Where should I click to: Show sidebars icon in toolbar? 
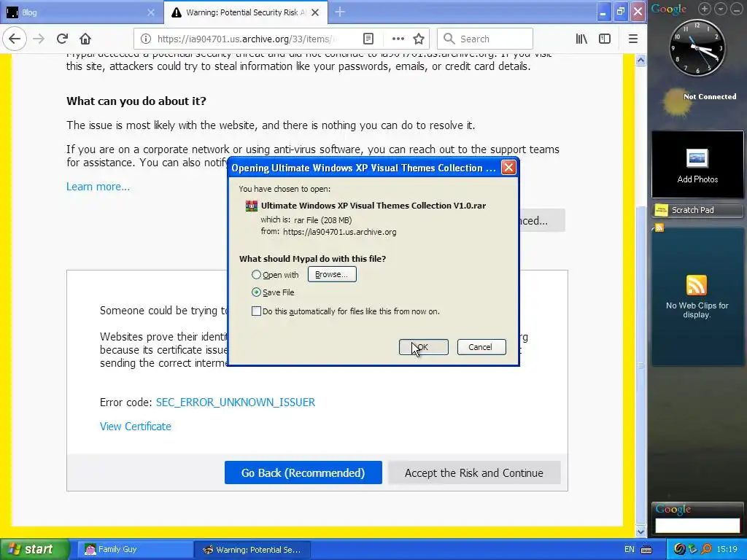tap(605, 39)
